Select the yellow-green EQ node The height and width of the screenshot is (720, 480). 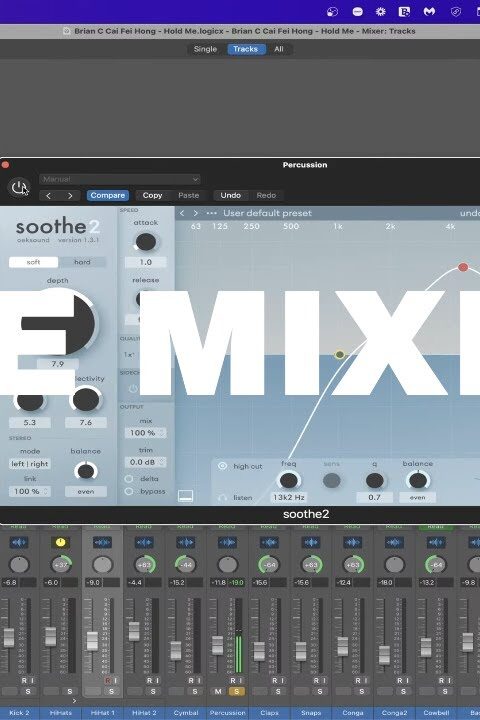[339, 354]
